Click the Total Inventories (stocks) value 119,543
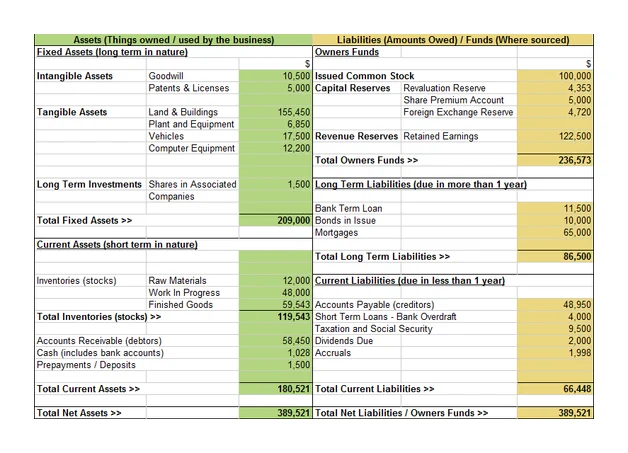 click(x=294, y=317)
